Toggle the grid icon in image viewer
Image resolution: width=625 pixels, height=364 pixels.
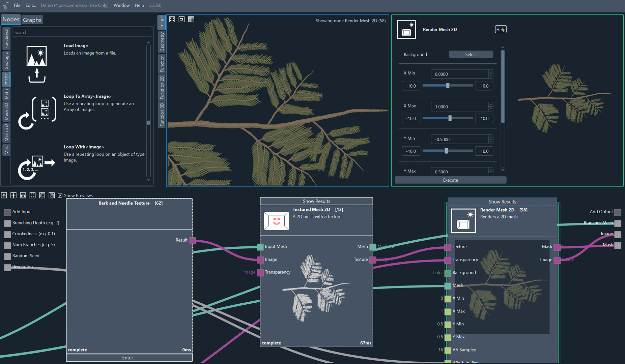(191, 20)
